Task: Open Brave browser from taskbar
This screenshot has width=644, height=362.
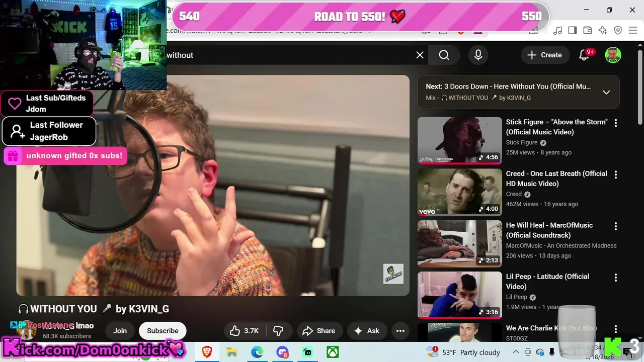Action: [x=207, y=352]
